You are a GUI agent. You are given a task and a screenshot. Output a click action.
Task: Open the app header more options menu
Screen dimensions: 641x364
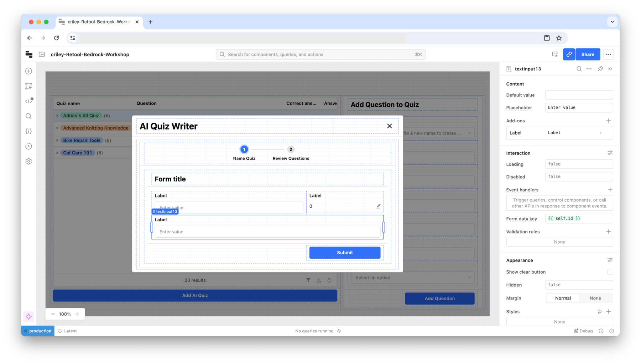point(609,54)
